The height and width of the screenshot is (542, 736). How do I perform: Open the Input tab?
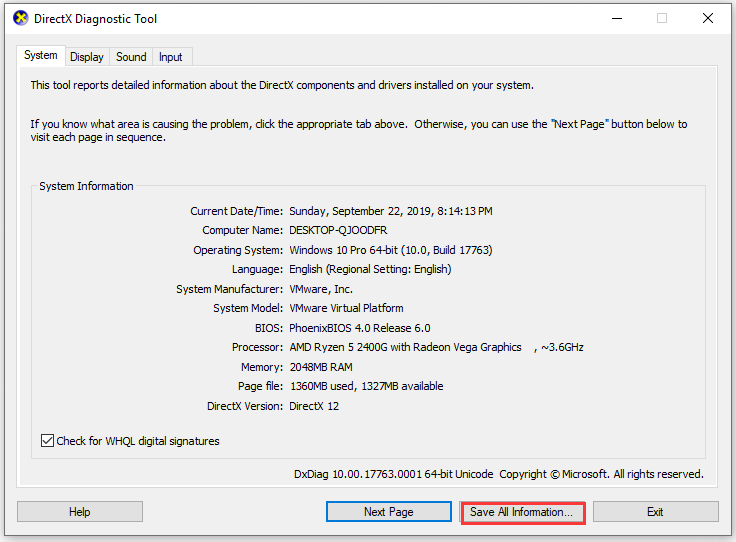pyautogui.click(x=170, y=57)
